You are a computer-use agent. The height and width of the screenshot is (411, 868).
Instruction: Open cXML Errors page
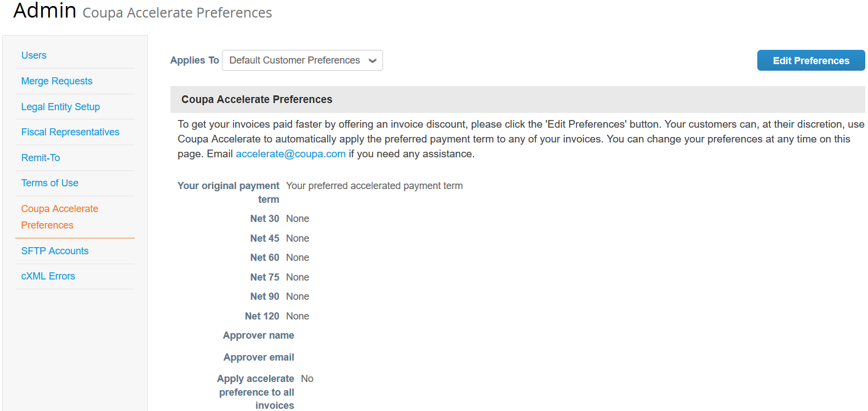48,276
